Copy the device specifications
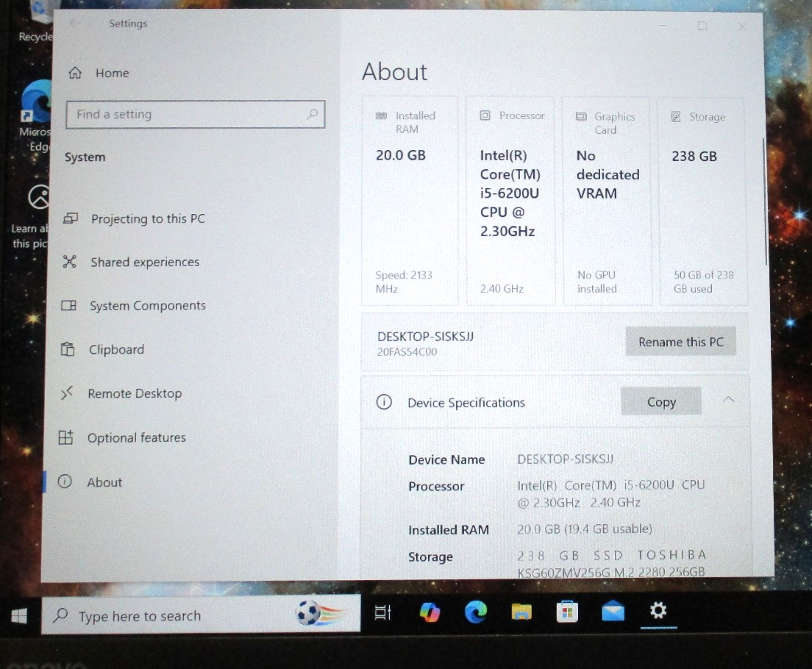This screenshot has width=812, height=669. [661, 402]
